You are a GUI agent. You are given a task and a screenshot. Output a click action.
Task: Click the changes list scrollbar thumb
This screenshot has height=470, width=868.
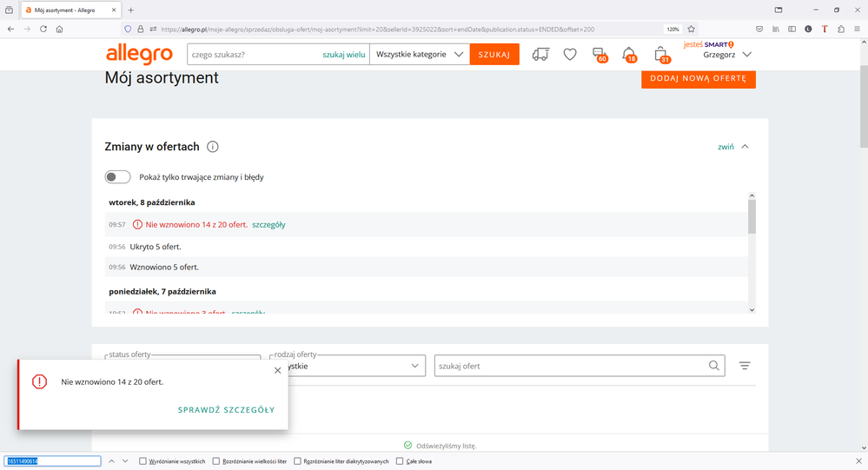pos(752,217)
